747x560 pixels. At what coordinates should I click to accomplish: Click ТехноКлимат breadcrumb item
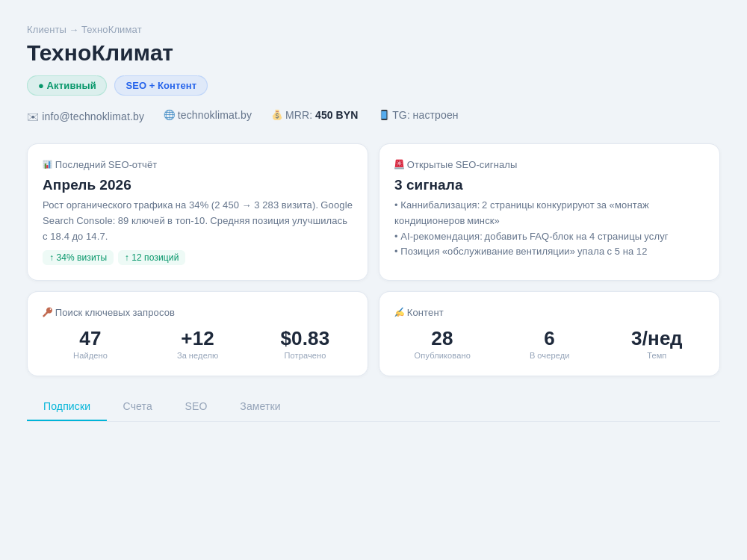click(x=111, y=30)
